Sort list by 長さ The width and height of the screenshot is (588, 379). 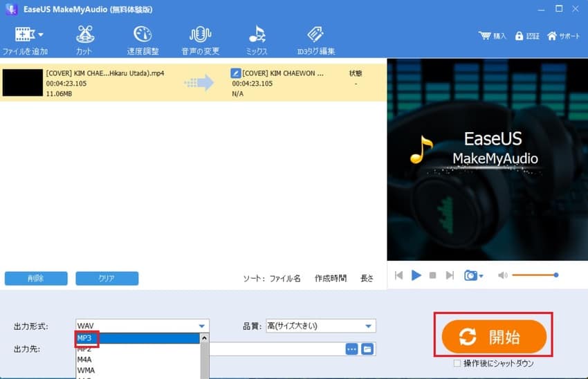[367, 278]
